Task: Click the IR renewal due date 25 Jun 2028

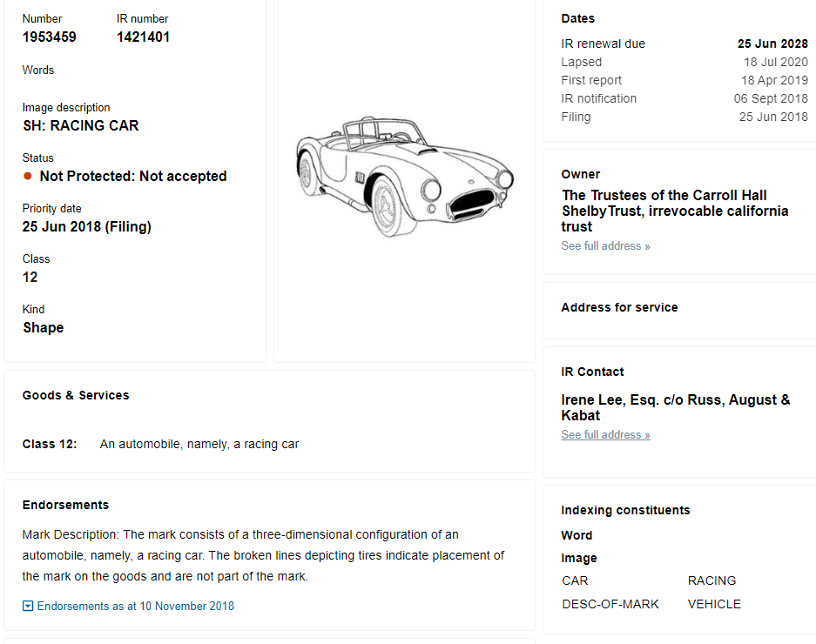Action: coord(772,44)
